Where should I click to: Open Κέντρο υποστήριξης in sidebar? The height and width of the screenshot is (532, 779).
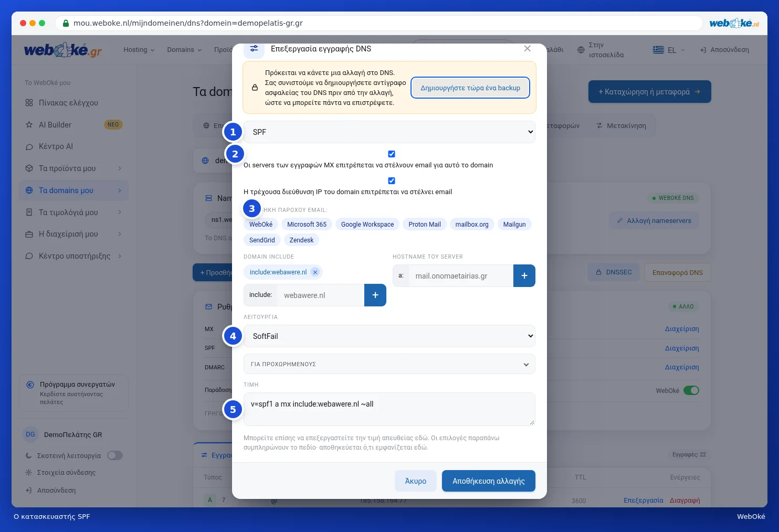[x=74, y=256]
